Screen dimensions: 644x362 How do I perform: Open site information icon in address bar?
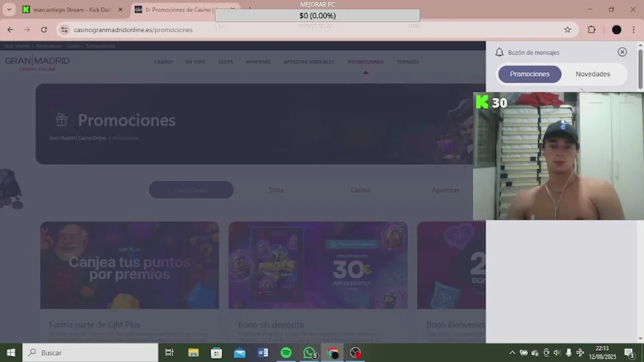point(64,30)
